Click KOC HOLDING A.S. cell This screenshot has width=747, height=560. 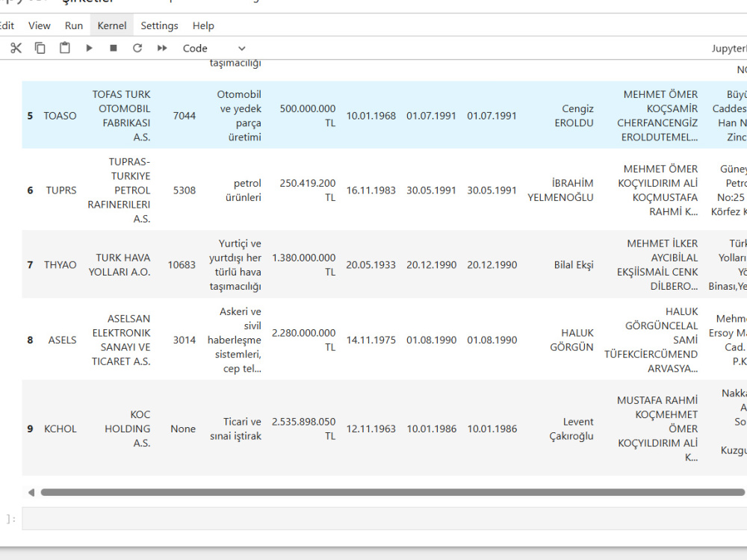[127, 429]
